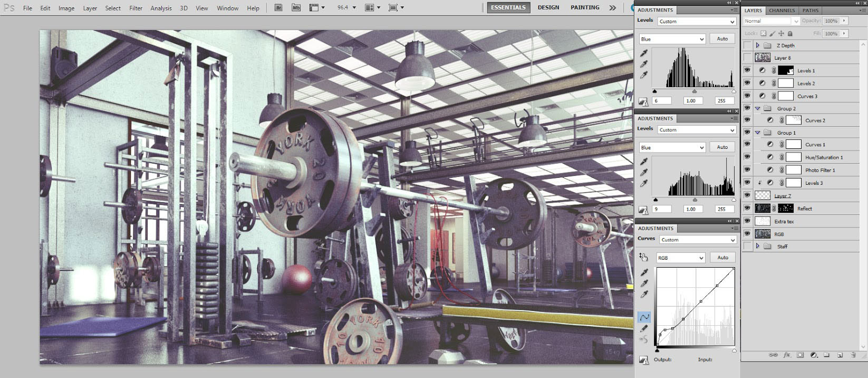Screen dimensions: 868x378
Task: Switch to the Design workspace
Action: [x=548, y=7]
